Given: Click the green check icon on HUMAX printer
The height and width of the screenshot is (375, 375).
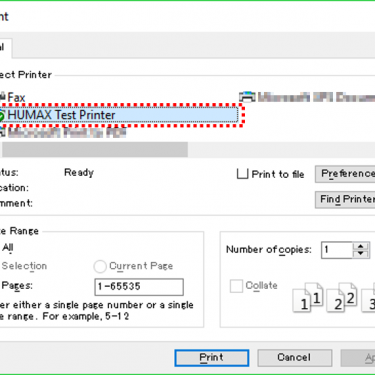Looking at the screenshot, I should [2, 116].
